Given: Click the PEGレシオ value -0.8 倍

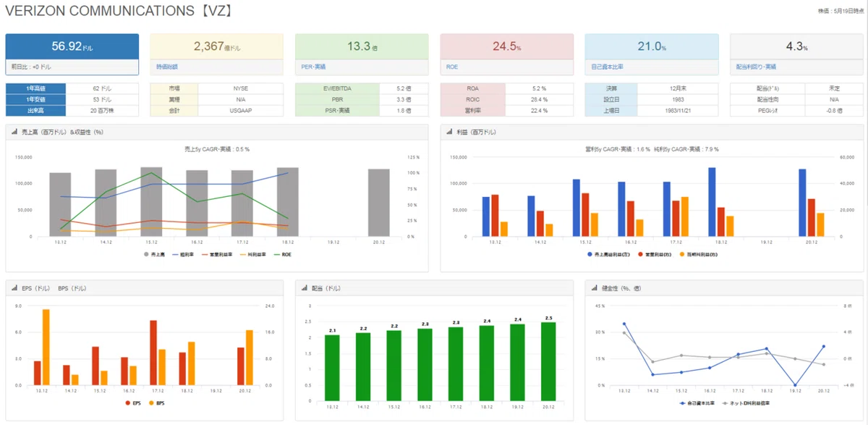Looking at the screenshot, I should 834,111.
